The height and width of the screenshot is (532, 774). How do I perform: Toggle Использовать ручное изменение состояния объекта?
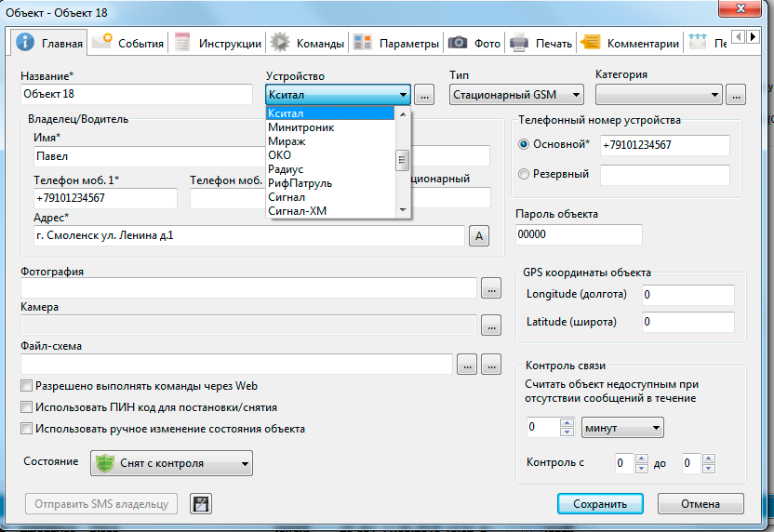click(27, 429)
